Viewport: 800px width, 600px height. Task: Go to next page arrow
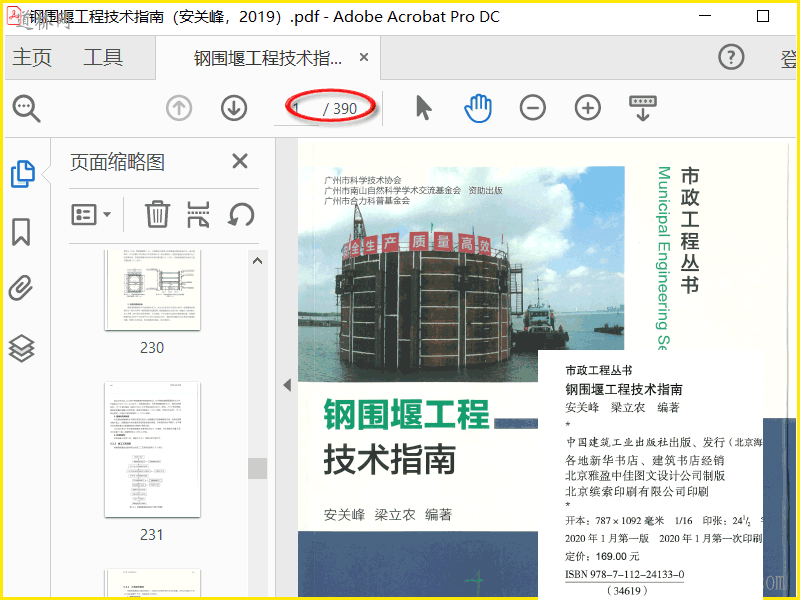(234, 108)
